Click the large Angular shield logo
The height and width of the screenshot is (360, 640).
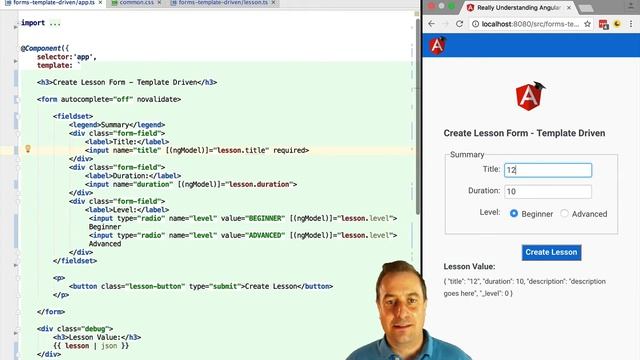[x=529, y=96]
